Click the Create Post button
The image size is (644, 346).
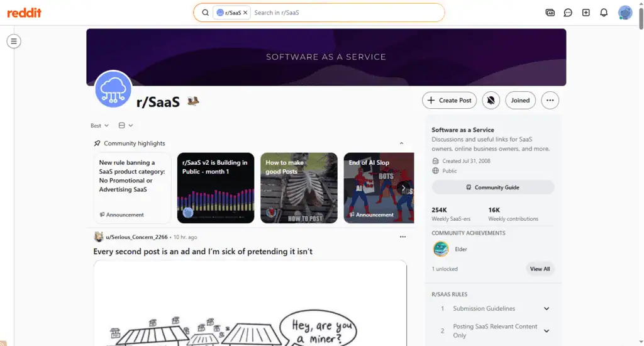click(449, 100)
